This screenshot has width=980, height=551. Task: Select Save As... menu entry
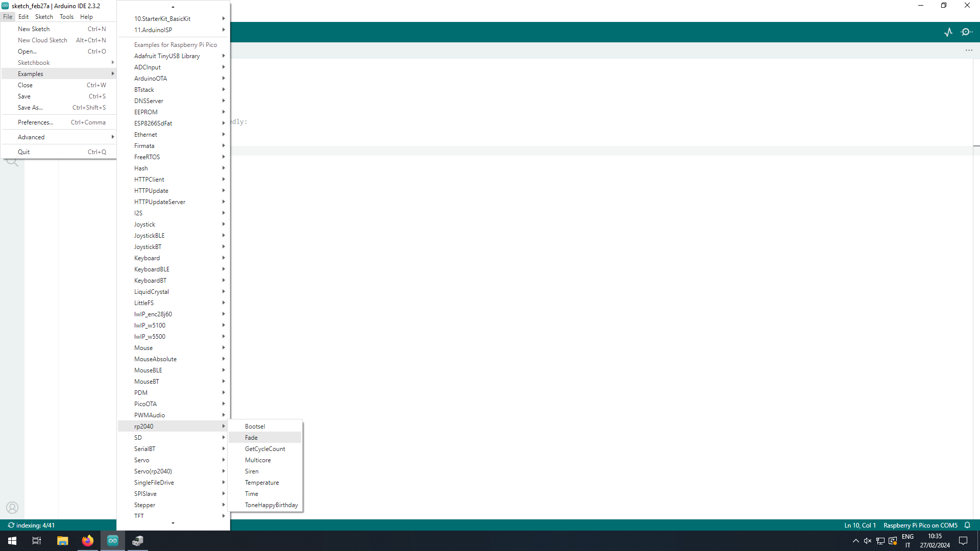[x=59, y=108]
